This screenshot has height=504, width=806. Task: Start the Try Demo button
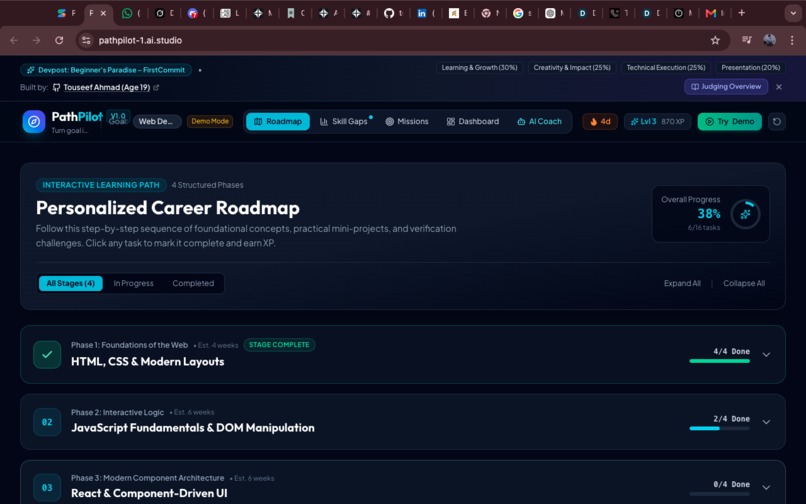(729, 121)
